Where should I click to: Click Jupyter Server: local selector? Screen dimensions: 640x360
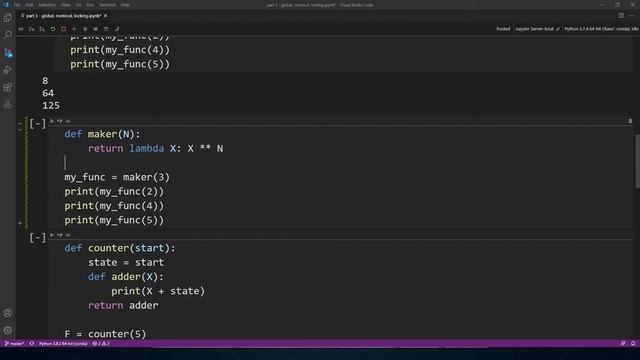[537, 29]
